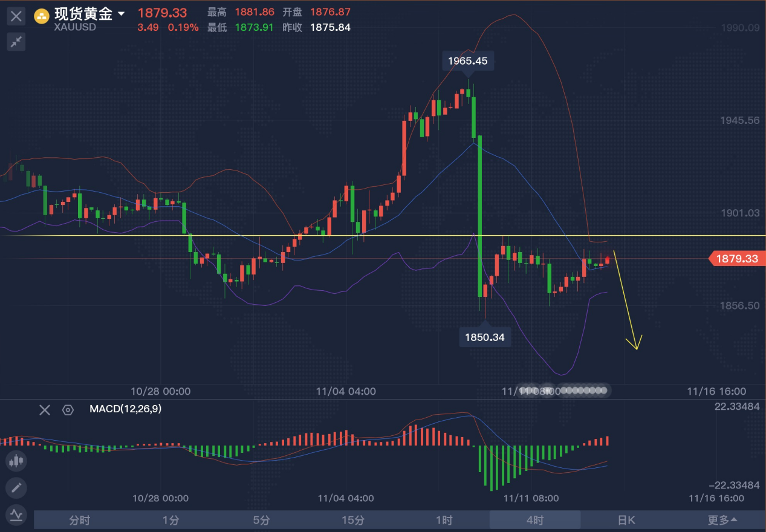766x532 pixels.
Task: Click the 开盘 1876.87 value
Action: tap(330, 12)
